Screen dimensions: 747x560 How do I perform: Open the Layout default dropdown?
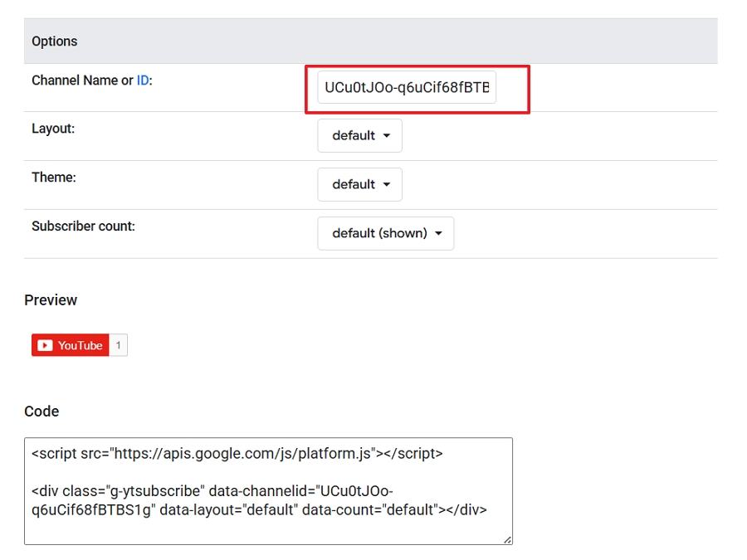359,136
